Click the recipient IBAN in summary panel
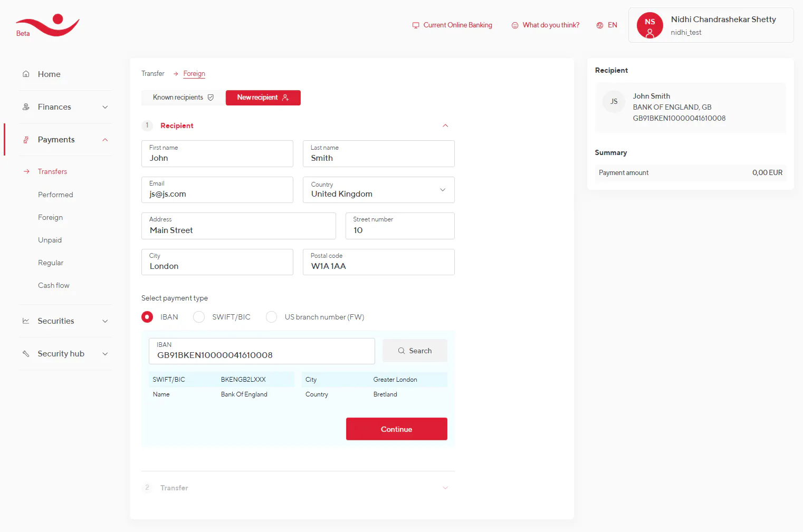Image resolution: width=803 pixels, height=532 pixels. [x=679, y=119]
